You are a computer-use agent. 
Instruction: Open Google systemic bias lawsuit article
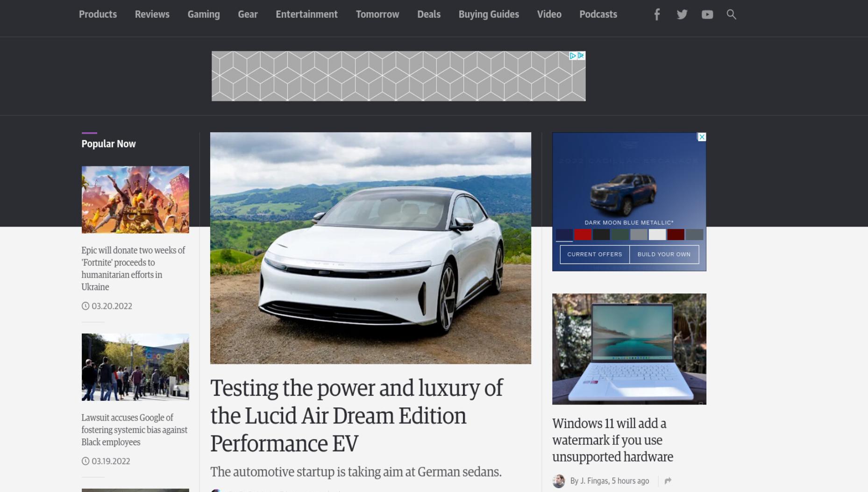(x=135, y=430)
